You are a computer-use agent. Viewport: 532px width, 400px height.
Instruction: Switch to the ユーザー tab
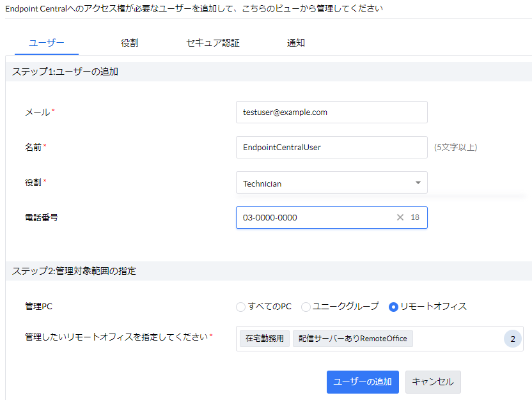pyautogui.click(x=47, y=43)
